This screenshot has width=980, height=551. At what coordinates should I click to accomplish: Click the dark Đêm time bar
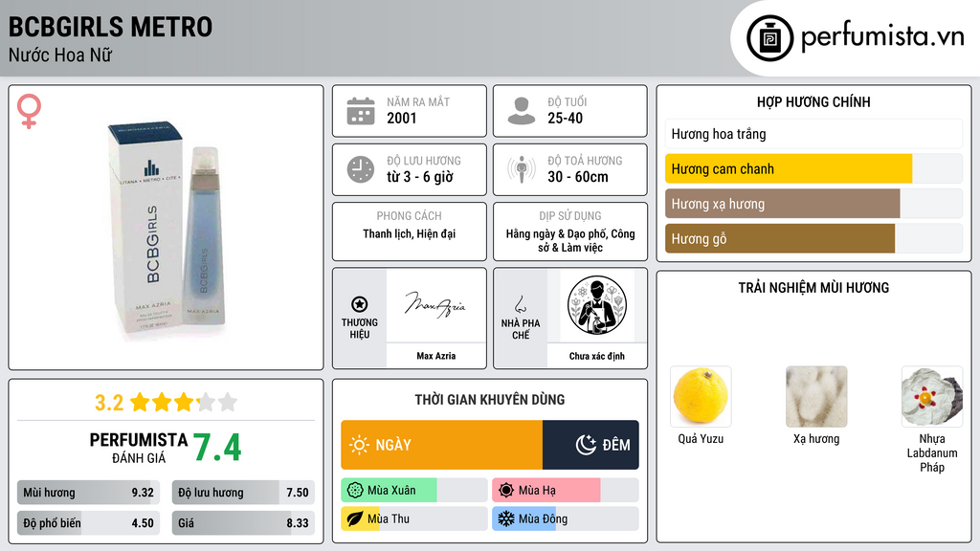(590, 445)
